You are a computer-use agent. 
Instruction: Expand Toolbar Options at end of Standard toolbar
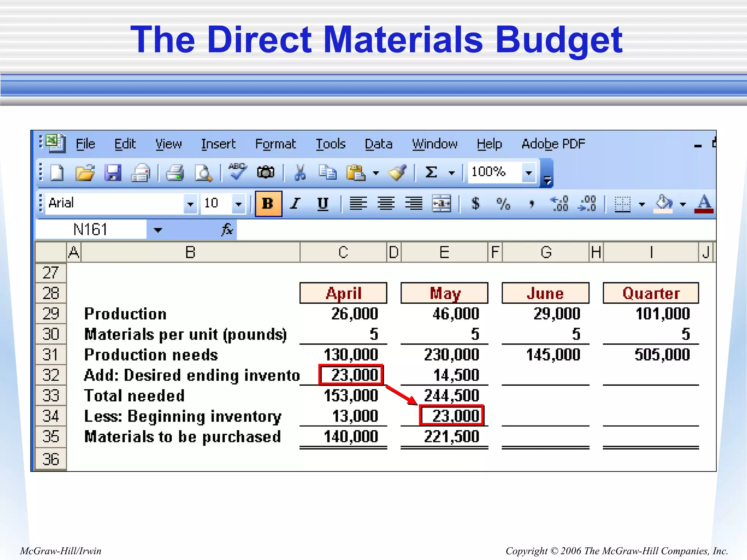[547, 174]
